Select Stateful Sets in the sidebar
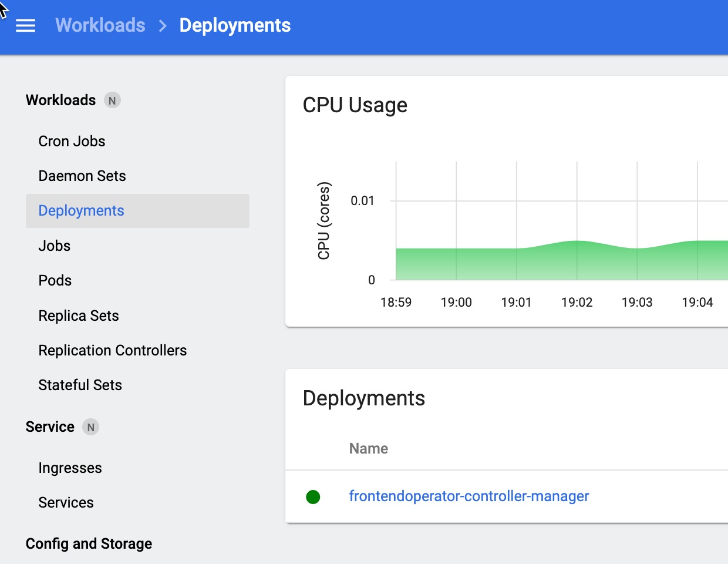The image size is (728, 564). point(80,385)
